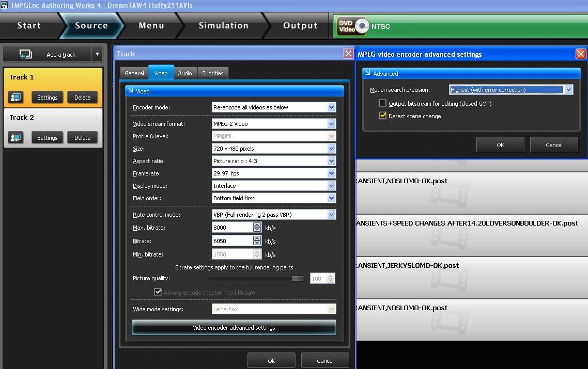Click Track 2 Delete button

[83, 137]
